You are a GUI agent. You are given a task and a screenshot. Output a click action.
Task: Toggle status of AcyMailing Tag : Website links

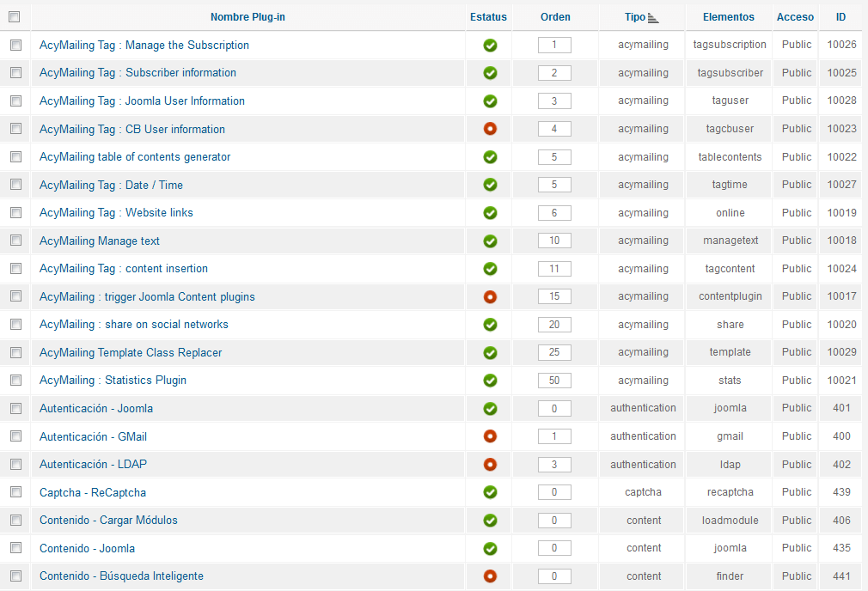490,213
